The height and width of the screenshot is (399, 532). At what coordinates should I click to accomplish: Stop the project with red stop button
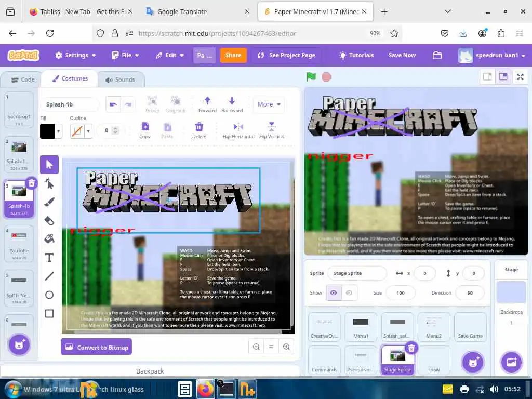[x=326, y=77]
